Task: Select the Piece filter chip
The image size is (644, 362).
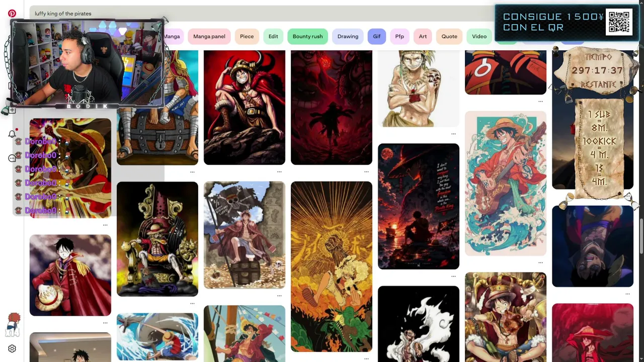Action: point(247,36)
